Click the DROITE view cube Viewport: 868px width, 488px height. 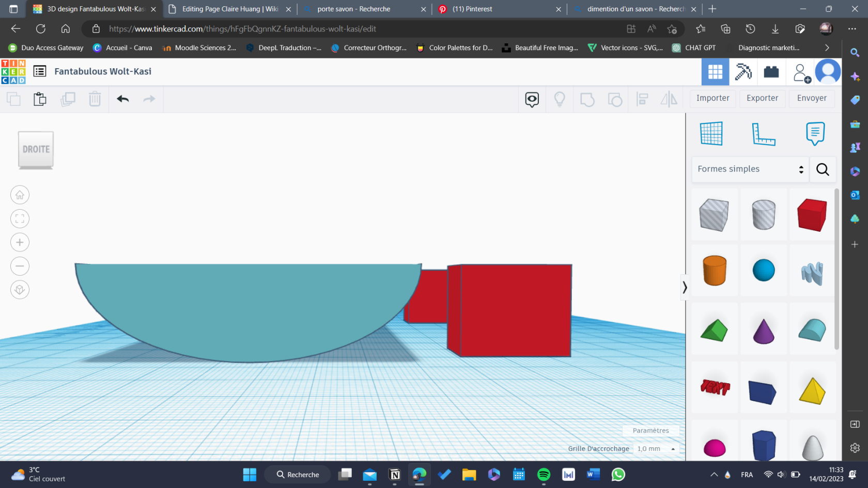click(x=36, y=150)
